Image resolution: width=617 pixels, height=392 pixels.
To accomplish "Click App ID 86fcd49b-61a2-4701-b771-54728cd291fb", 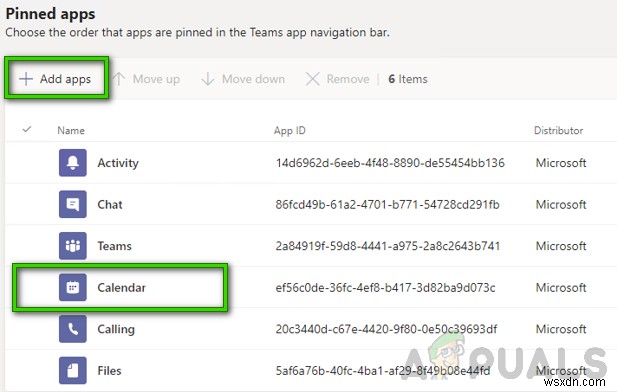I will tap(388, 205).
